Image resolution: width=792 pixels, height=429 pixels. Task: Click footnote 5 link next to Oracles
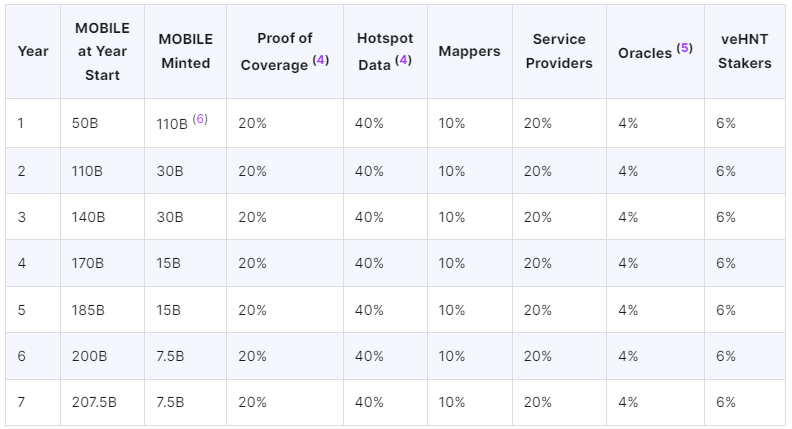684,48
